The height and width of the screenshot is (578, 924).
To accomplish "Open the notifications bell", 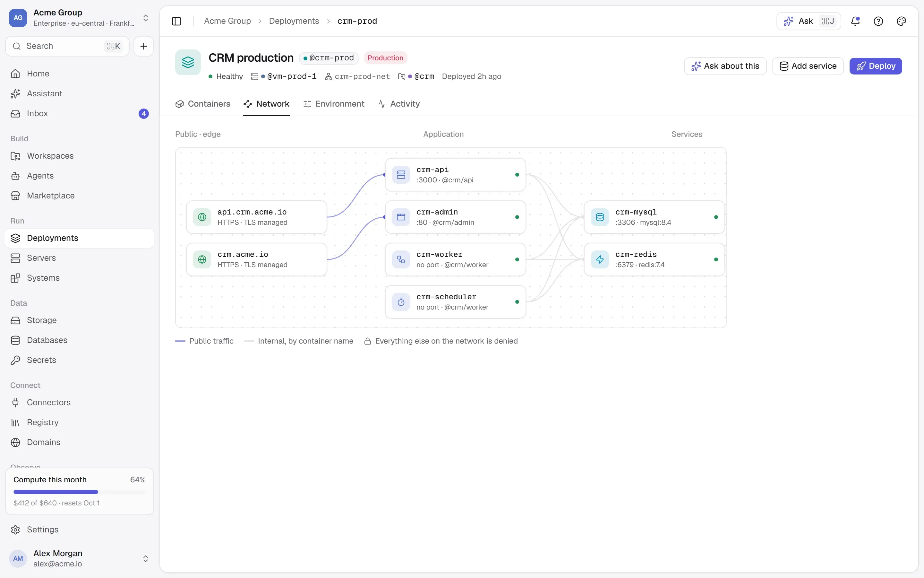I will 855,21.
